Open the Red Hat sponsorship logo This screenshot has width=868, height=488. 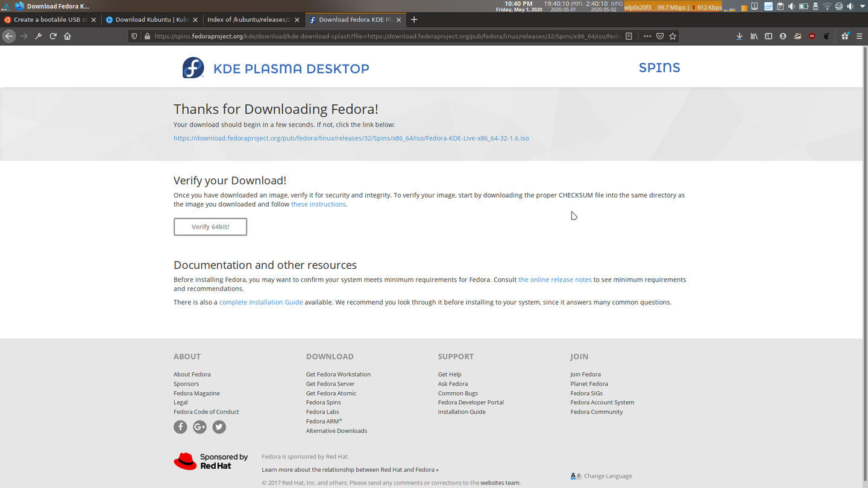click(211, 461)
